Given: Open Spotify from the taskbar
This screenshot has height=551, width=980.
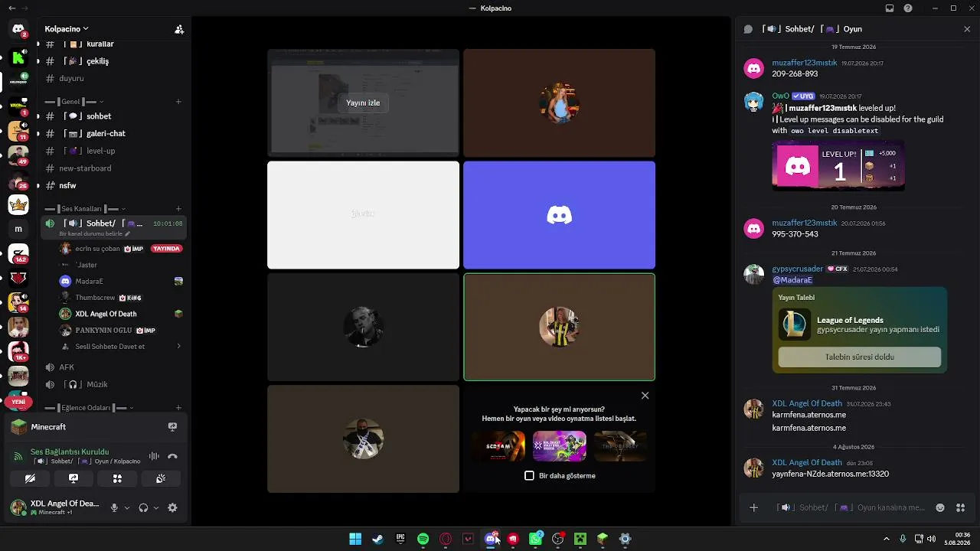Looking at the screenshot, I should [x=423, y=539].
